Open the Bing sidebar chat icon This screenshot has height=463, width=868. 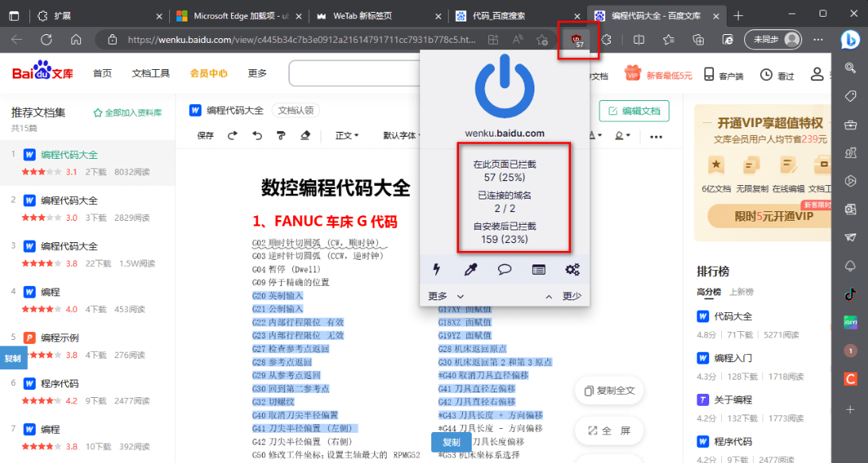[x=850, y=40]
